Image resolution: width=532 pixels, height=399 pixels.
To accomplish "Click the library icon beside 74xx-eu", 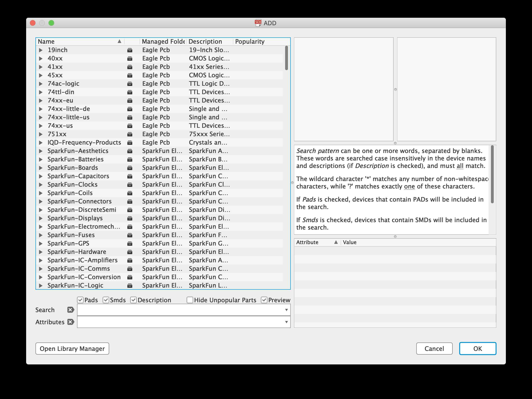I will tap(130, 100).
